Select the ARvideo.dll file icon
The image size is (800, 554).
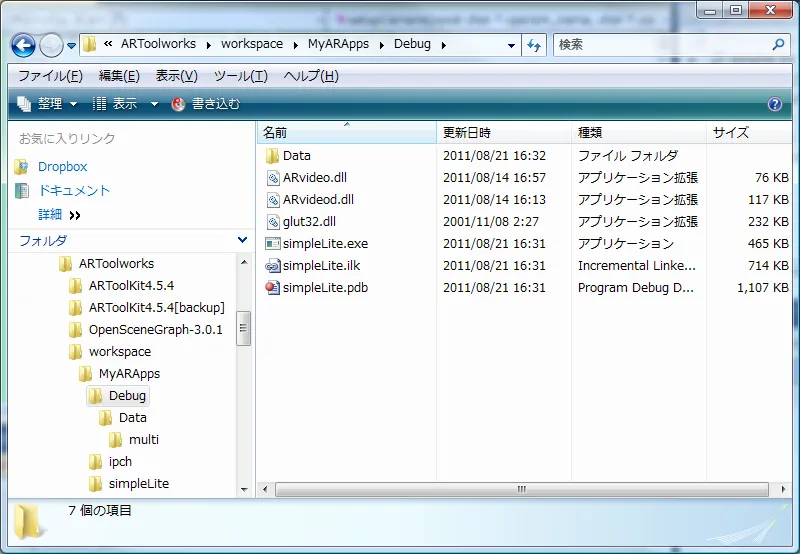point(273,178)
